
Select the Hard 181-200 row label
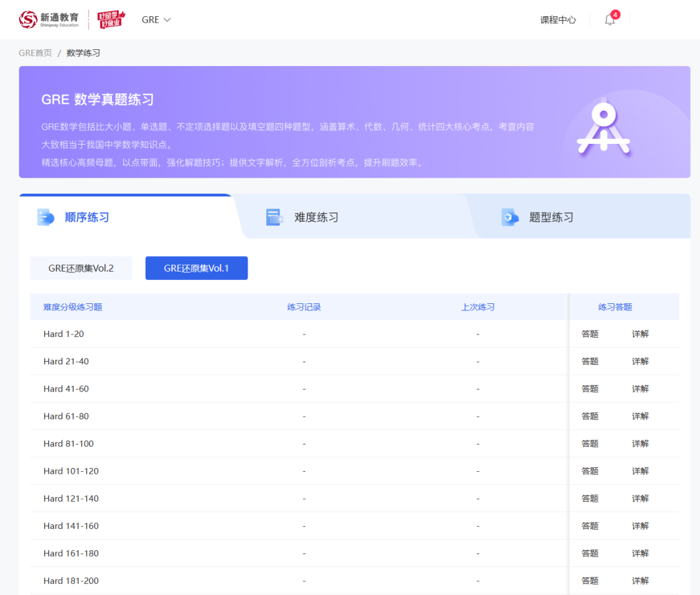pyautogui.click(x=71, y=581)
